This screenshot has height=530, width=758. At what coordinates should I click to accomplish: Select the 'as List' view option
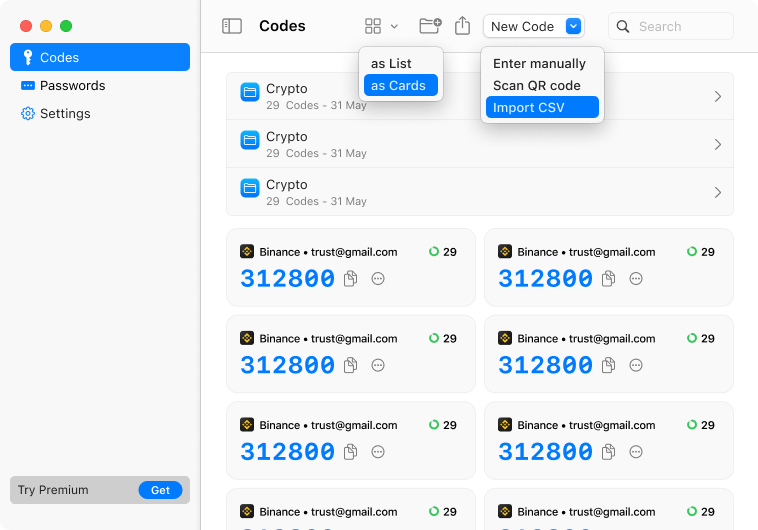pyautogui.click(x=391, y=64)
